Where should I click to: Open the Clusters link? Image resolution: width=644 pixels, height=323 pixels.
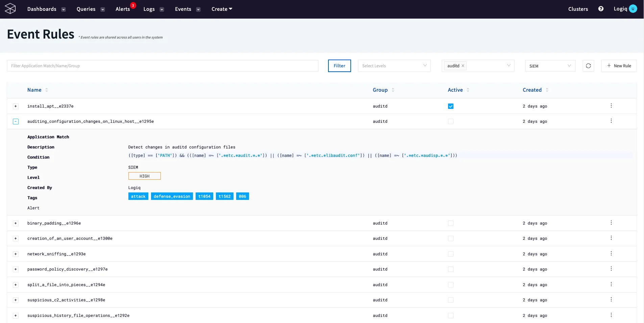click(x=578, y=9)
